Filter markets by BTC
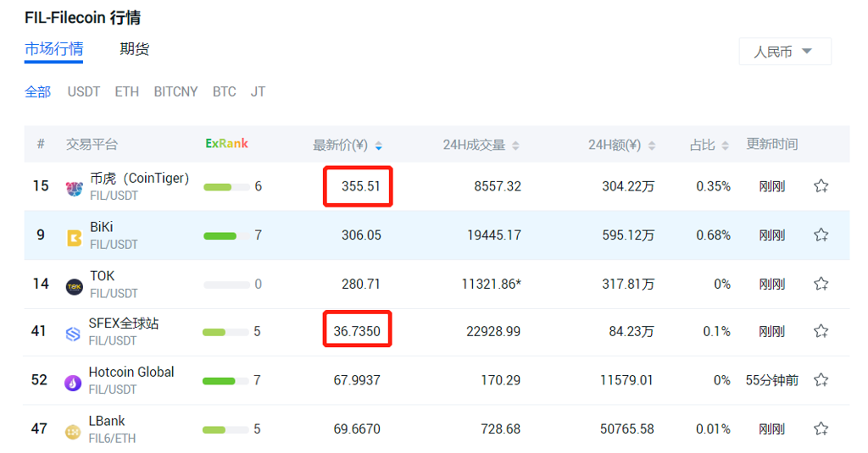 pos(224,91)
